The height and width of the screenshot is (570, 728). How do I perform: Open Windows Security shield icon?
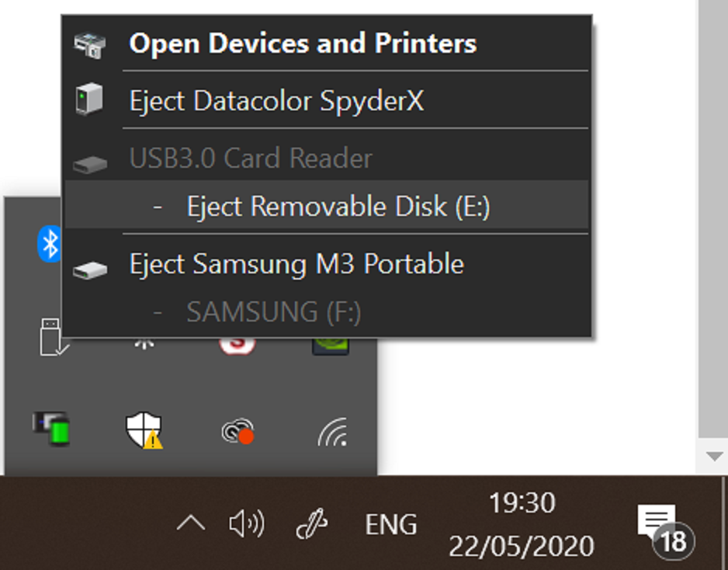click(x=144, y=429)
